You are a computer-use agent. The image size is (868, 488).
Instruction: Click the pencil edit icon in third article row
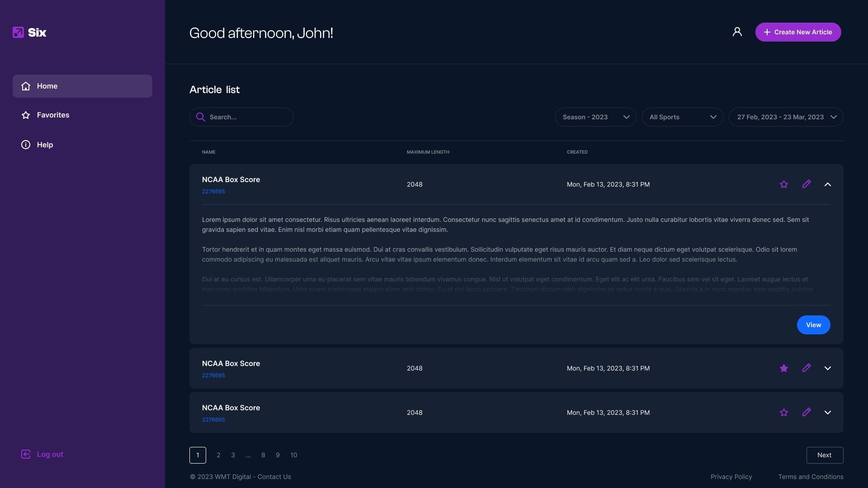[807, 412]
